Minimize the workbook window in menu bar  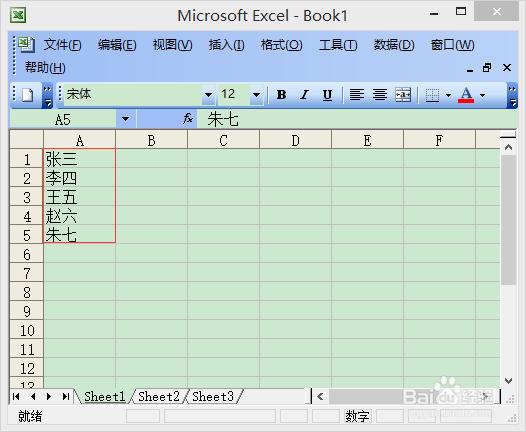(470, 70)
